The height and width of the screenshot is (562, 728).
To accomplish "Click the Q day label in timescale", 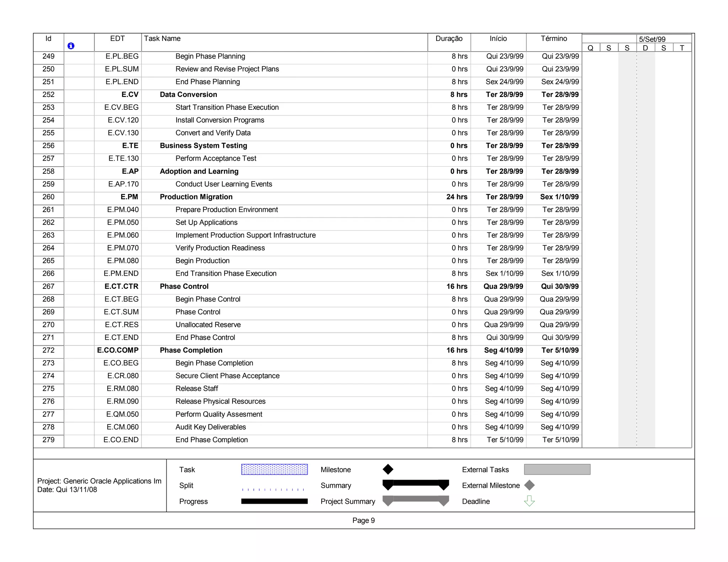I will (x=590, y=48).
